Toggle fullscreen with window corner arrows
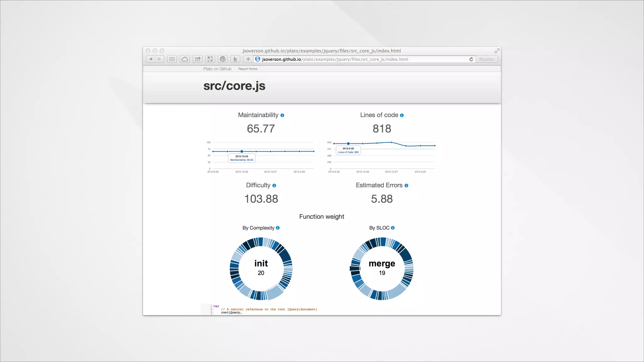 497,51
